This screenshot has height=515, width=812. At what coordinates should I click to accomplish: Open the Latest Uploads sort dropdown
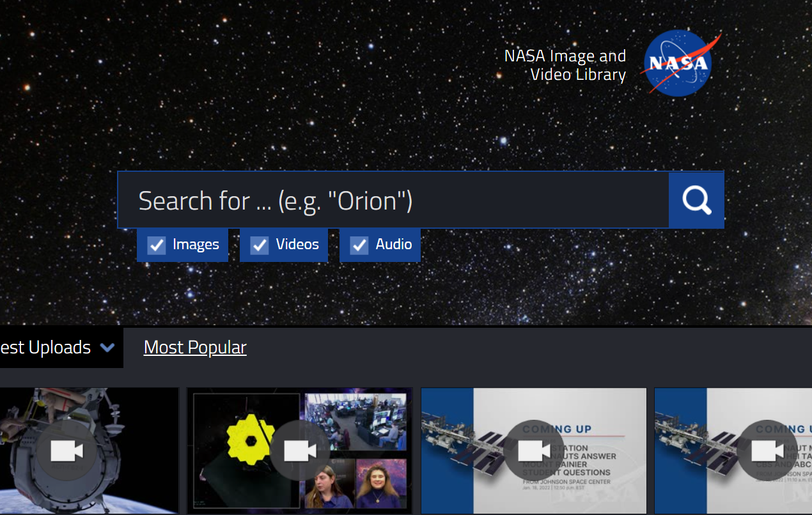[61, 347]
